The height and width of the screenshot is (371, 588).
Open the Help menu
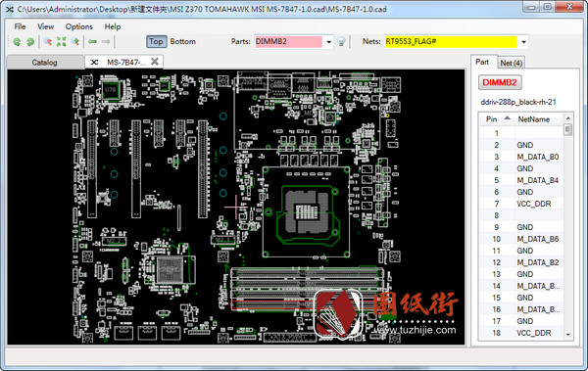pyautogui.click(x=113, y=26)
